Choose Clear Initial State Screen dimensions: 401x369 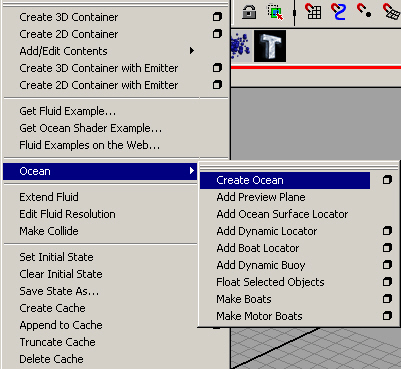tap(61, 274)
